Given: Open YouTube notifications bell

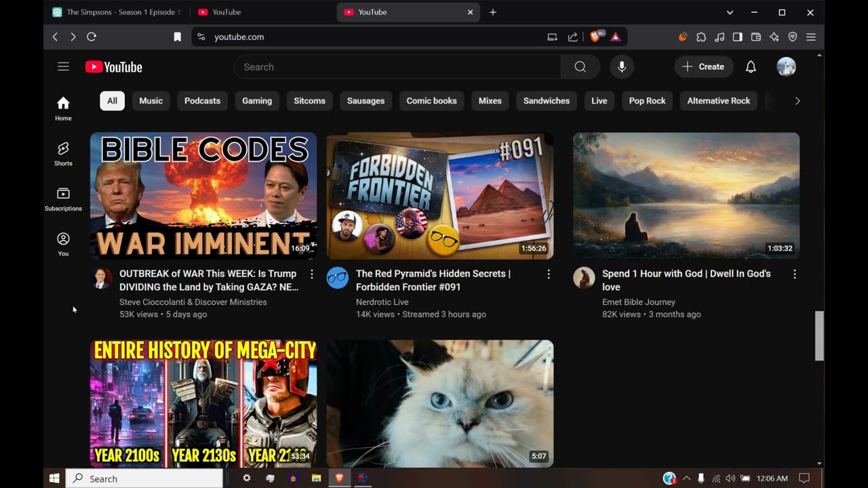Looking at the screenshot, I should (x=751, y=66).
